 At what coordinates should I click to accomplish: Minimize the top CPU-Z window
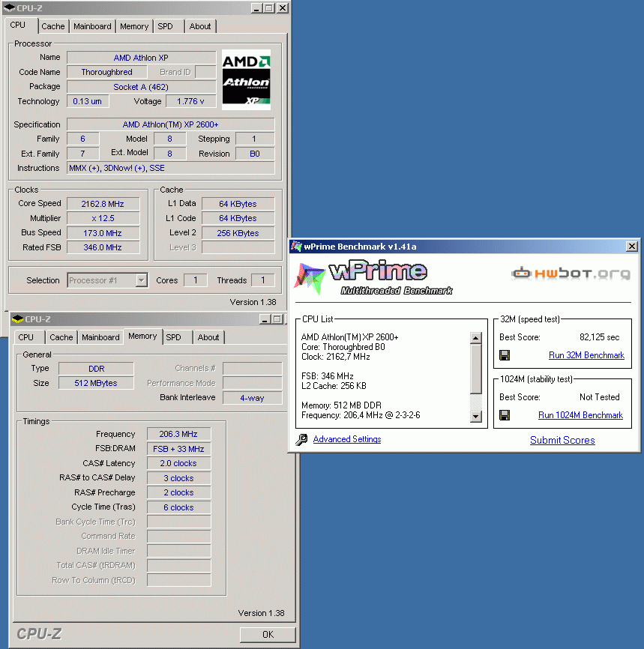point(256,7)
